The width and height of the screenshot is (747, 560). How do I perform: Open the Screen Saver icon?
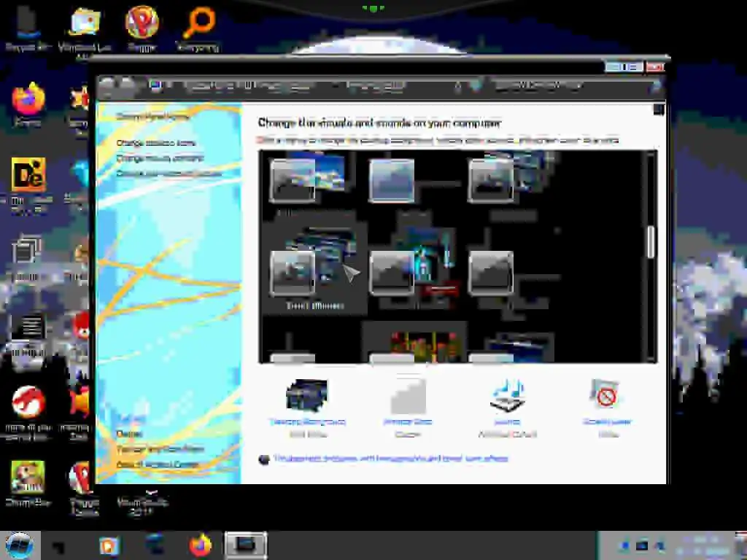pos(604,394)
